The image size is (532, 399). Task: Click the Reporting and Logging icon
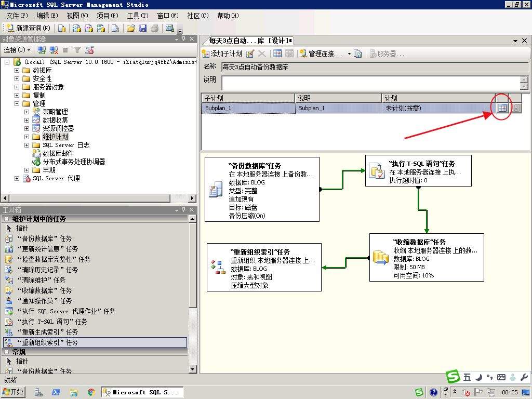tap(357, 54)
